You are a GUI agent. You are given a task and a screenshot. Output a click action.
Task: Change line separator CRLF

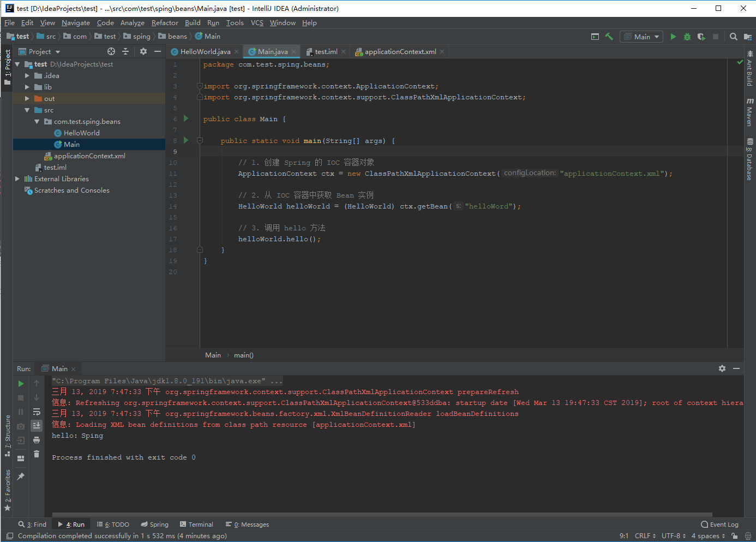pyautogui.click(x=645, y=536)
